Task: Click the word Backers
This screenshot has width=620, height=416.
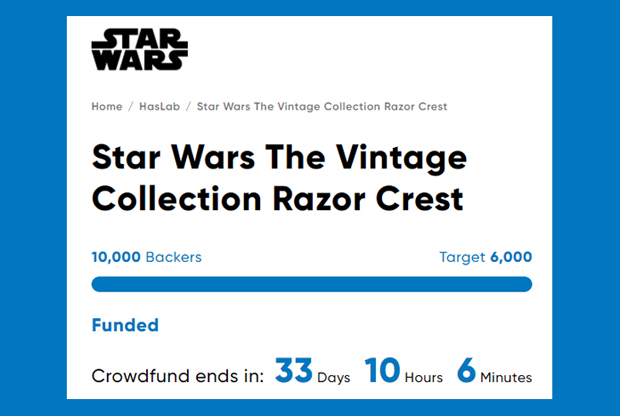Action: pos(174,257)
